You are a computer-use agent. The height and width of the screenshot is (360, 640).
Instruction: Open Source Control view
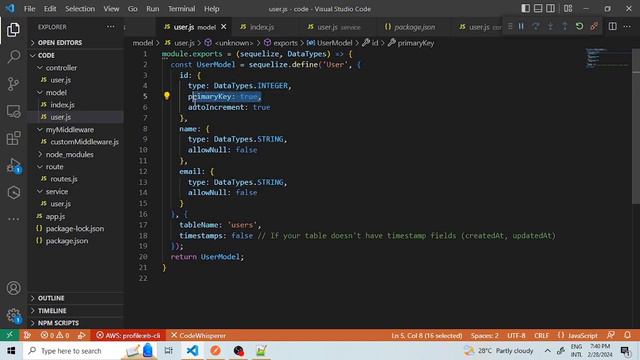pos(13,84)
